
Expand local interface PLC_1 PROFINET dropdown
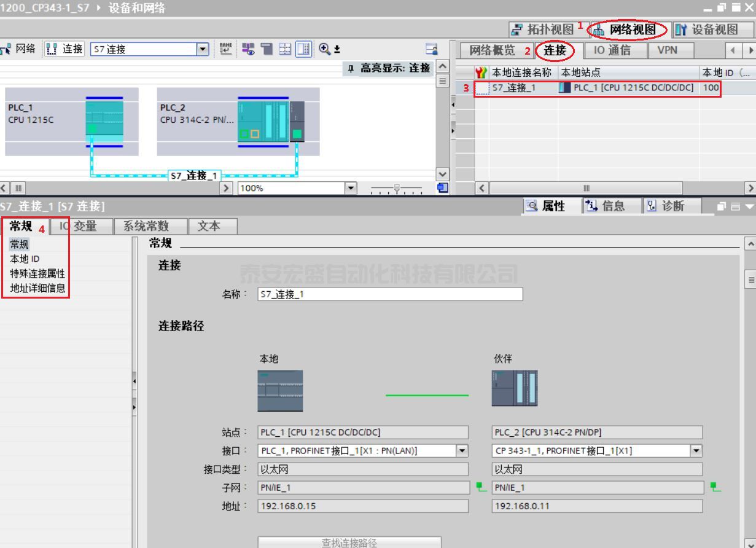pyautogui.click(x=462, y=451)
